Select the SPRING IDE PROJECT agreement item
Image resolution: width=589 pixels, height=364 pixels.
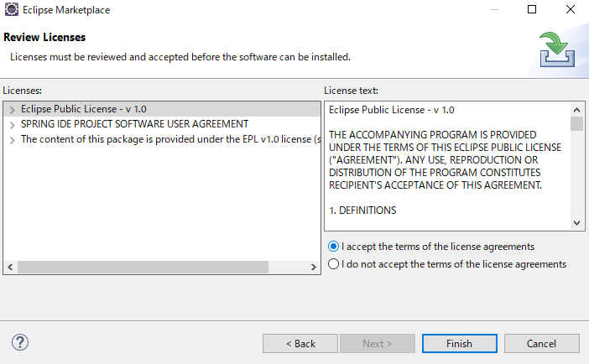tap(134, 124)
